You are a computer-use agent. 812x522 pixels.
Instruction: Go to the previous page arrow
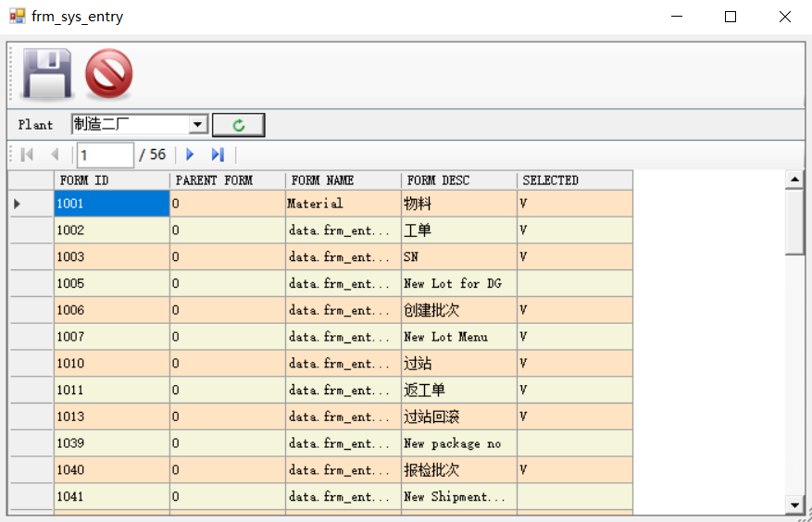(x=55, y=155)
